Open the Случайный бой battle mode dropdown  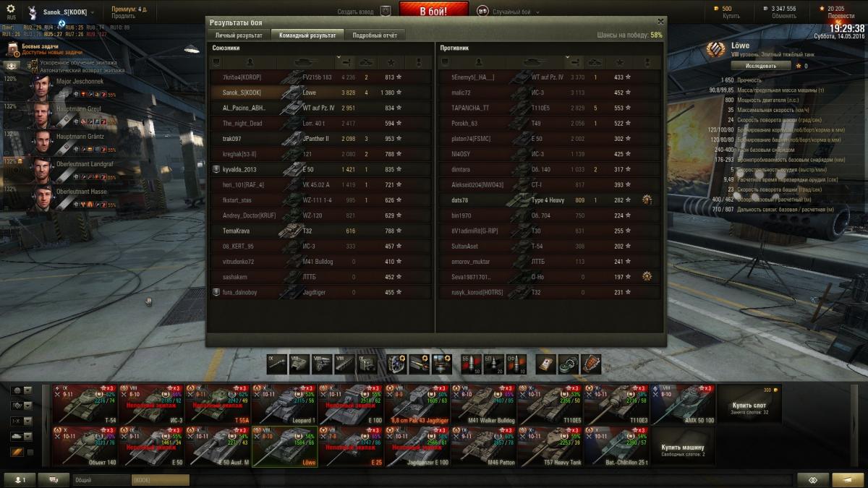(514, 12)
